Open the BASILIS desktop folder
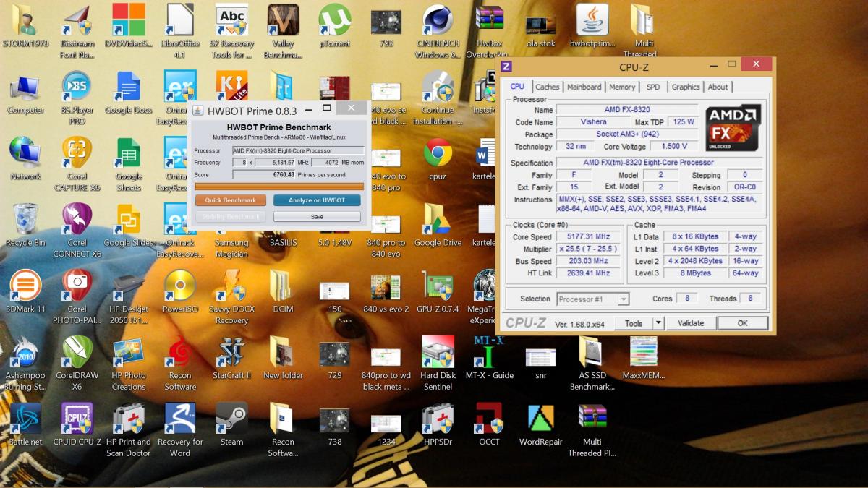 pos(284,243)
